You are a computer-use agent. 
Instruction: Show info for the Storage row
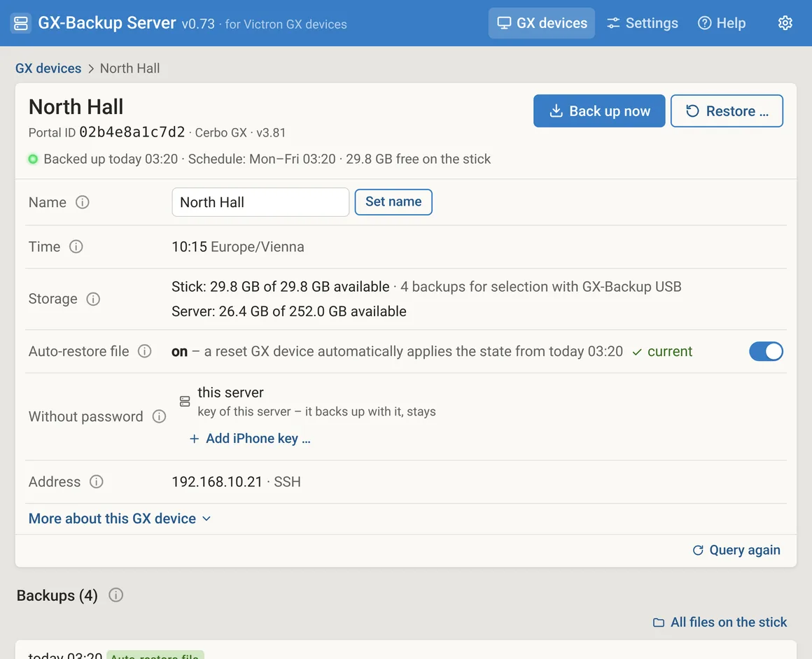(93, 299)
